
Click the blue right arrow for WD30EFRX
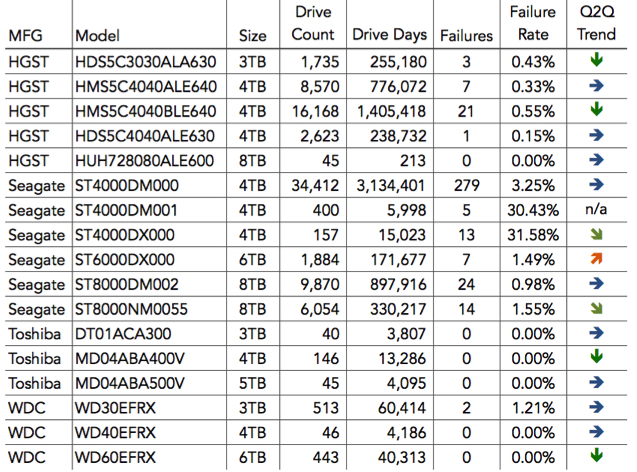596,407
